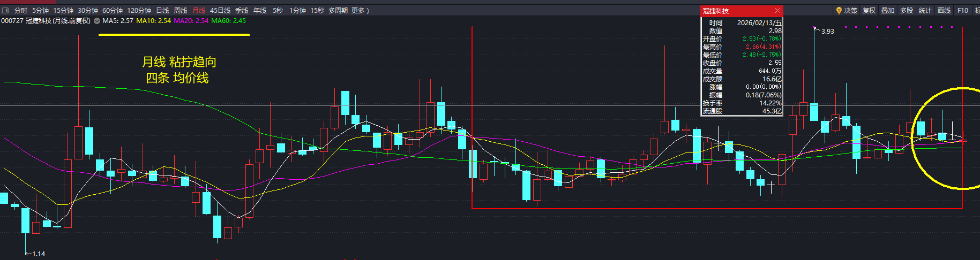
Task: Click the yellow MA10: 2.54 label
Action: tap(154, 21)
